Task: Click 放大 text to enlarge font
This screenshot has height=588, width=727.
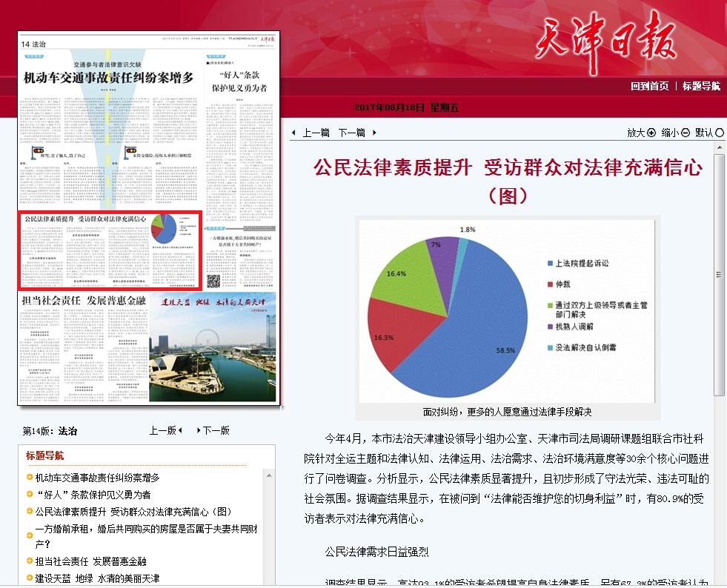Action: click(637, 133)
